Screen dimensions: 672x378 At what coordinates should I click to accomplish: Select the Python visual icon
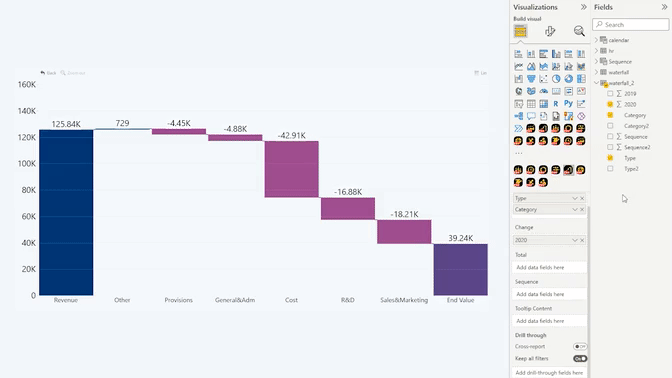568,104
